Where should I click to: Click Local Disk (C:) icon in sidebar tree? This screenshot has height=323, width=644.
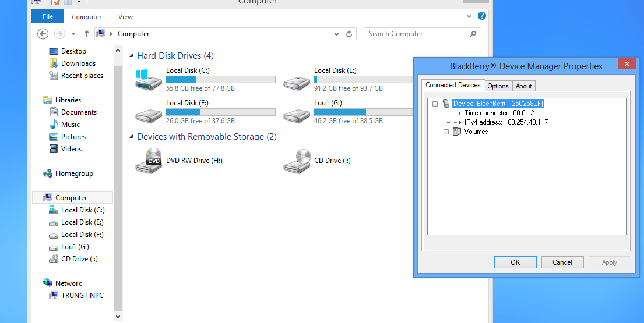point(54,210)
